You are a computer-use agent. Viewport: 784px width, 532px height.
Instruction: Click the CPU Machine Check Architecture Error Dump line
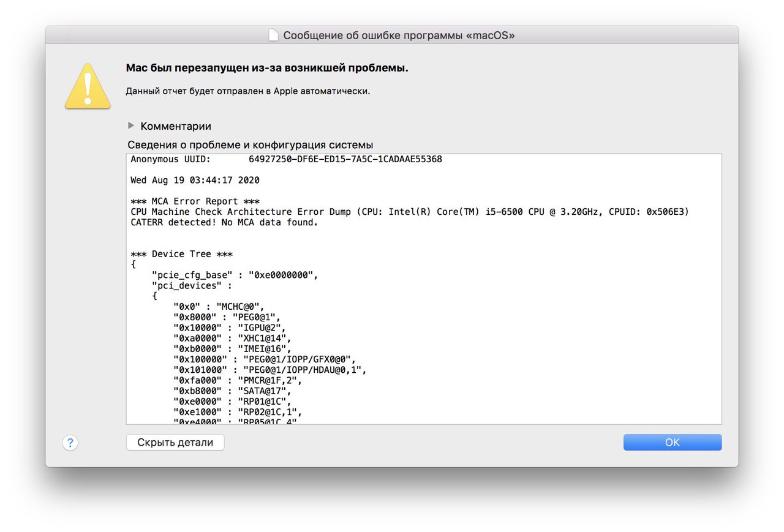coord(410,212)
